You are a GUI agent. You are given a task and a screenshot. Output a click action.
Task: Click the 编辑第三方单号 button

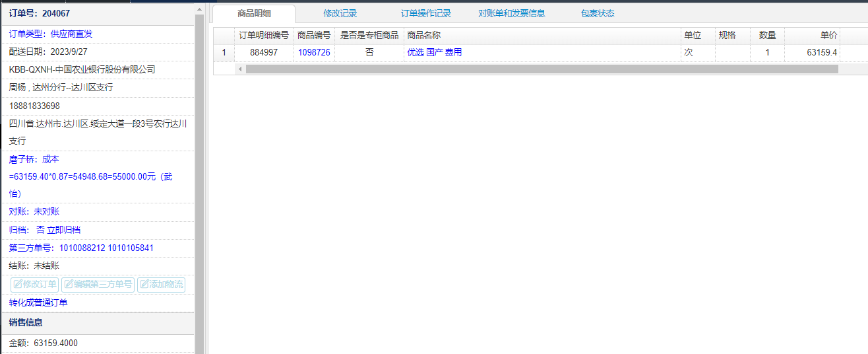point(98,285)
